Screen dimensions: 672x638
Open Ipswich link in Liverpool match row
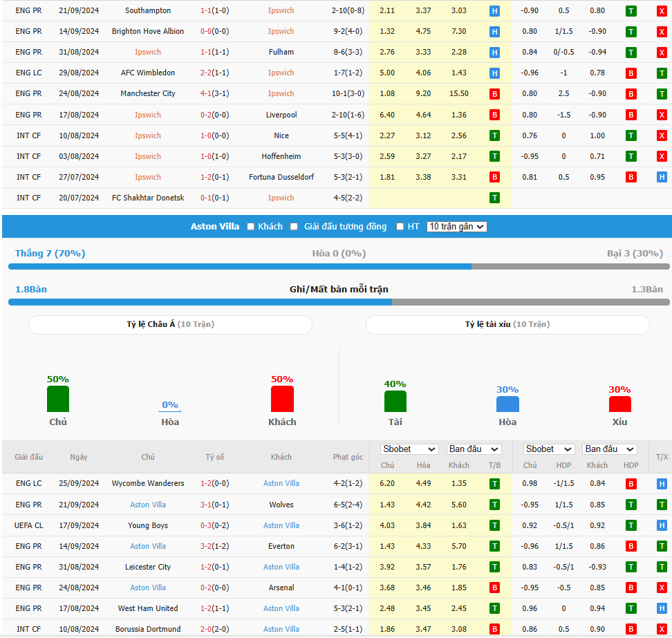coord(148,115)
